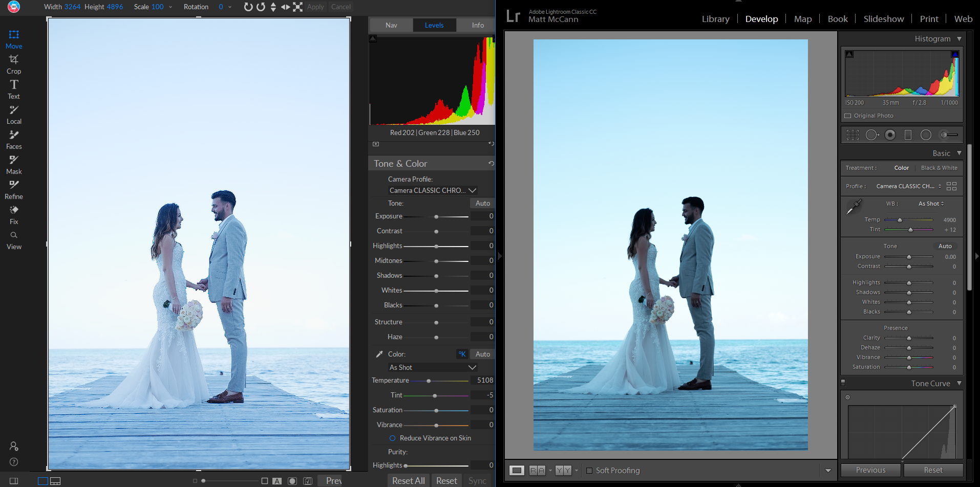This screenshot has height=487, width=980.
Task: Click the Previous button in Lightroom
Action: 870,470
